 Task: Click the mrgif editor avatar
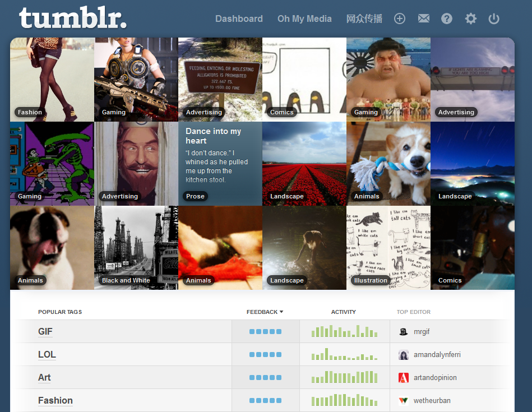pyautogui.click(x=404, y=332)
